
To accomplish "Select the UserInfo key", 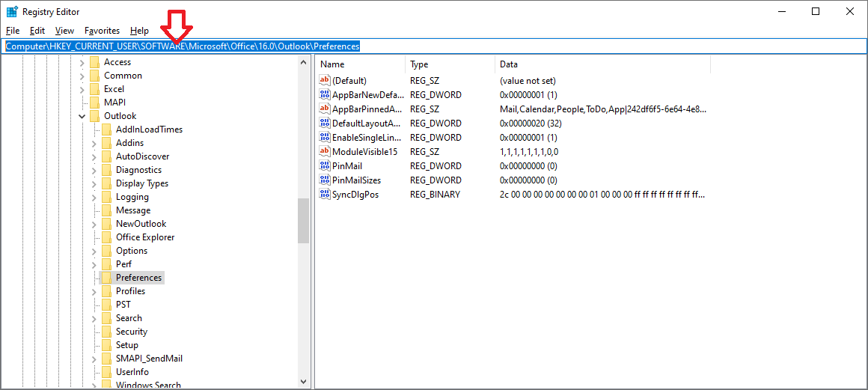I will 132,372.
